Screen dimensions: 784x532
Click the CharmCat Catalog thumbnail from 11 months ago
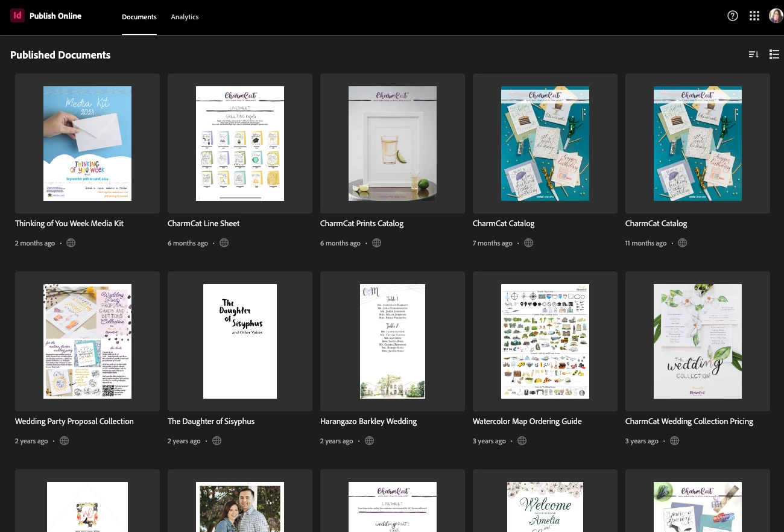tap(698, 144)
